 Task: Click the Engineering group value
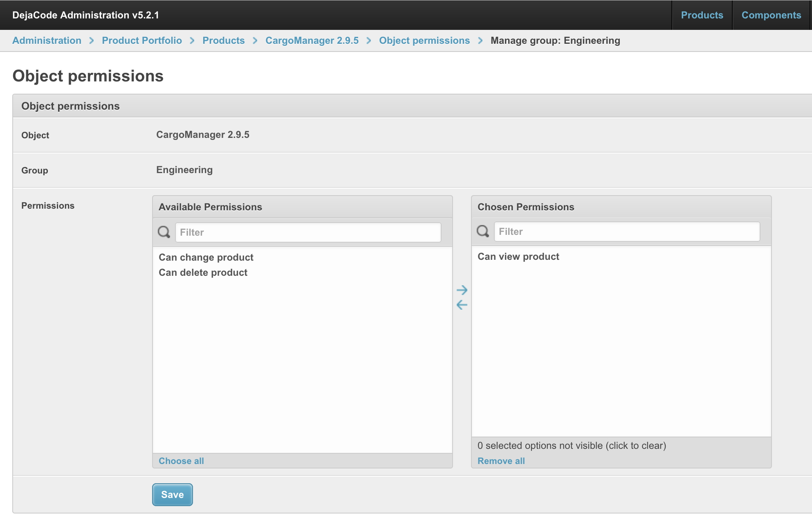pos(184,170)
